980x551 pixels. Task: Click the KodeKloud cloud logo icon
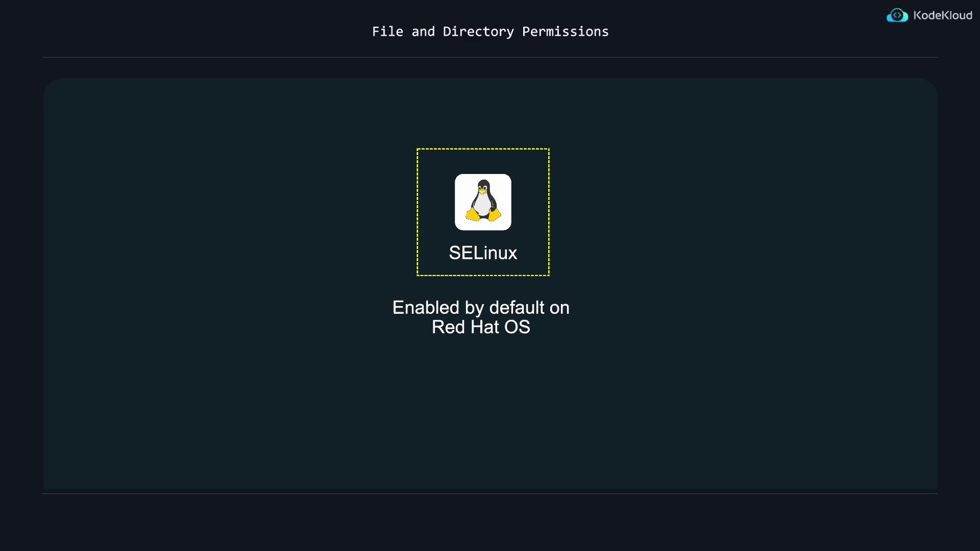coord(897,15)
